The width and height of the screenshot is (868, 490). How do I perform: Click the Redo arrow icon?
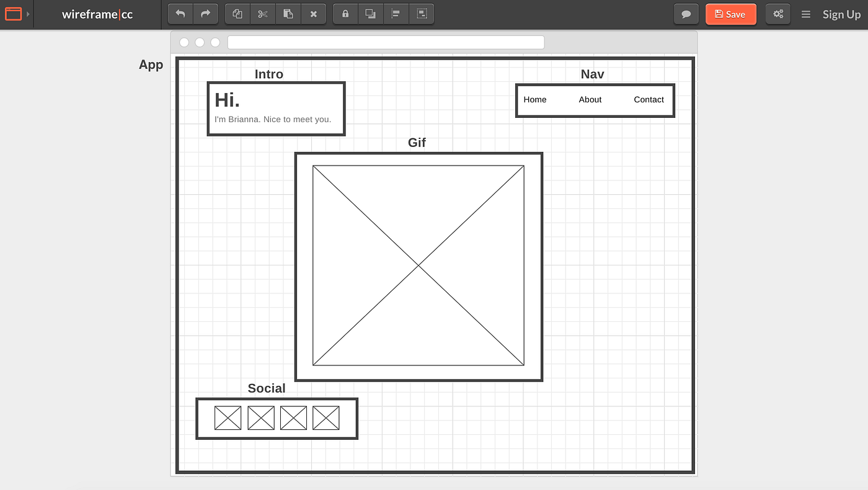(205, 14)
